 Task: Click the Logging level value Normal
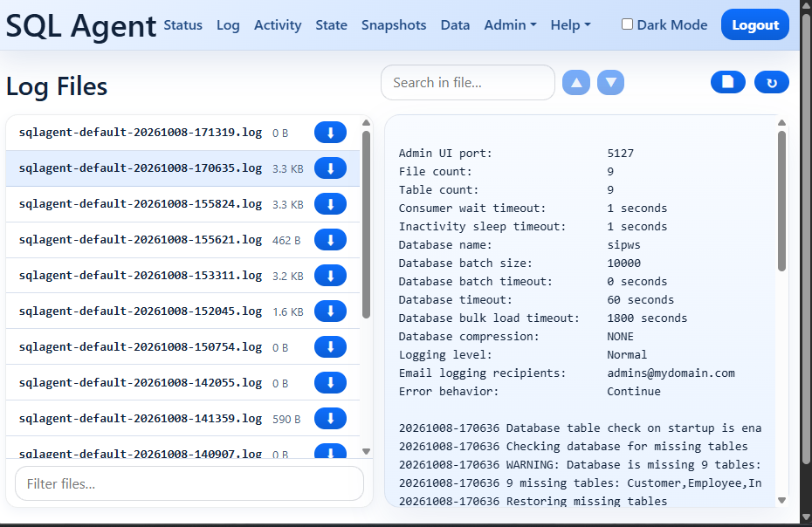[x=627, y=354]
